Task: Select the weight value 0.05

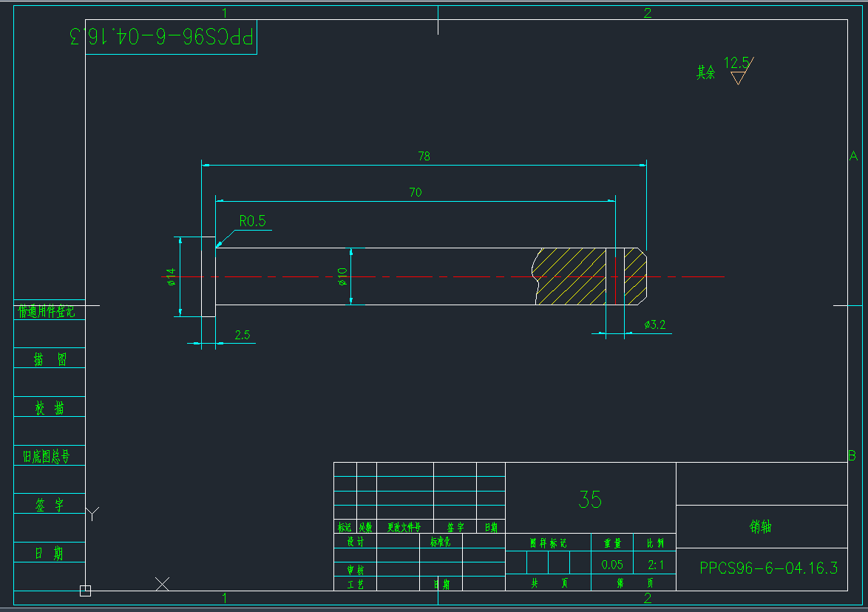Action: [612, 565]
